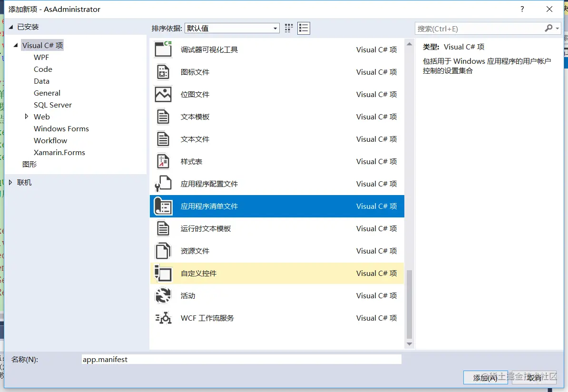Click the 资源文件 icon
Image resolution: width=568 pixels, height=392 pixels.
click(x=163, y=251)
